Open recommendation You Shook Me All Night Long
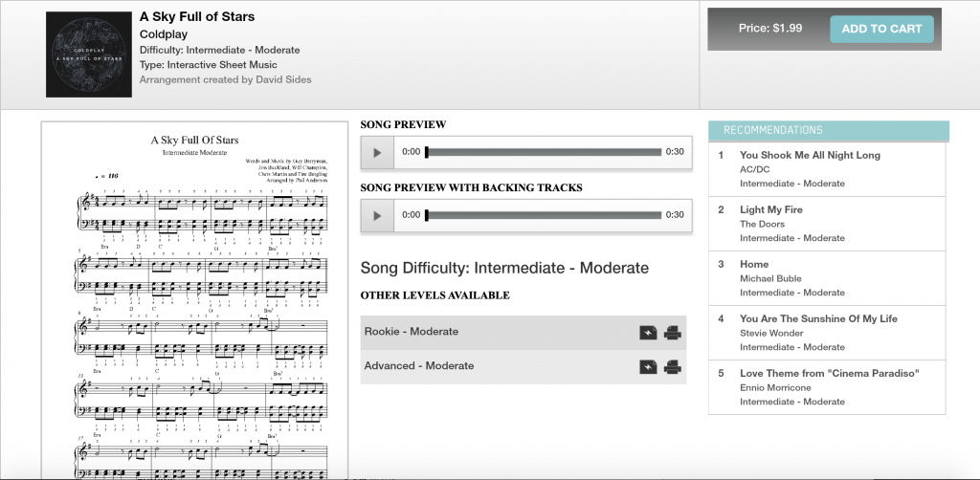980x480 pixels. [810, 155]
